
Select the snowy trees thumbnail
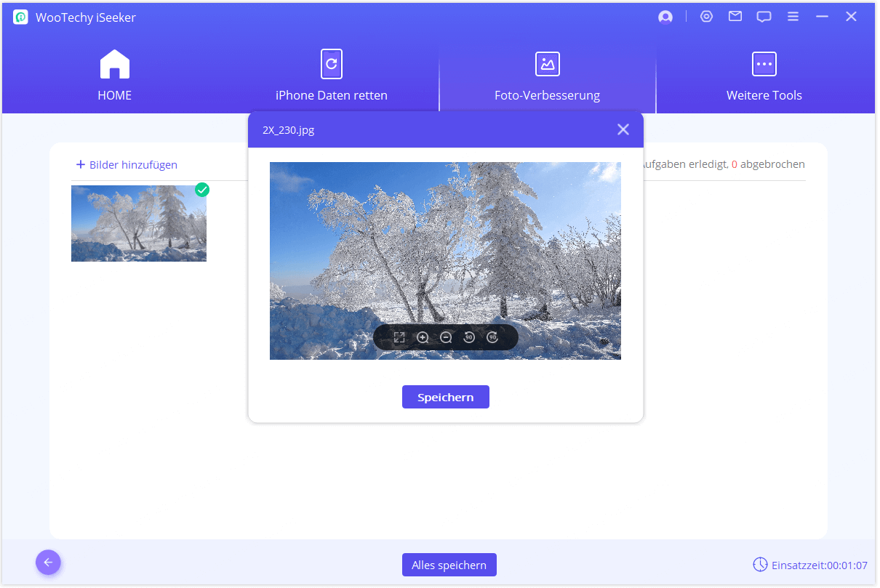click(138, 223)
